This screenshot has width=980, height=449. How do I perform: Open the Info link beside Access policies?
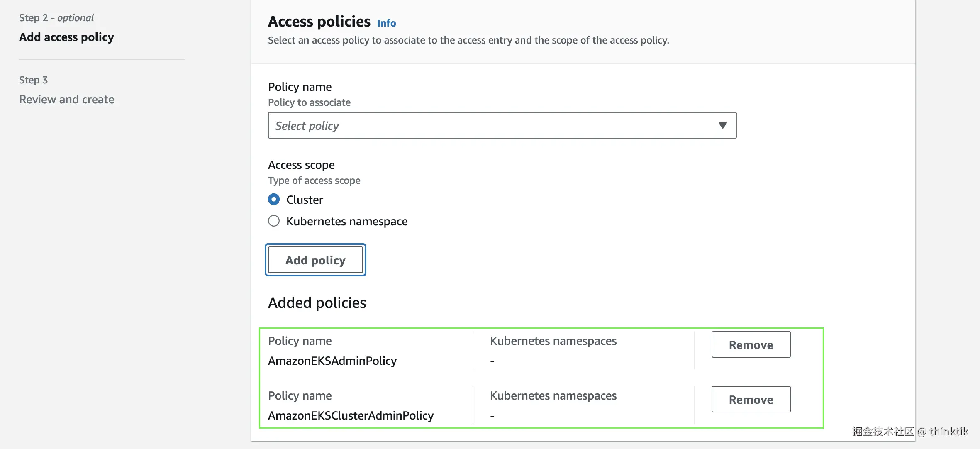(x=386, y=23)
